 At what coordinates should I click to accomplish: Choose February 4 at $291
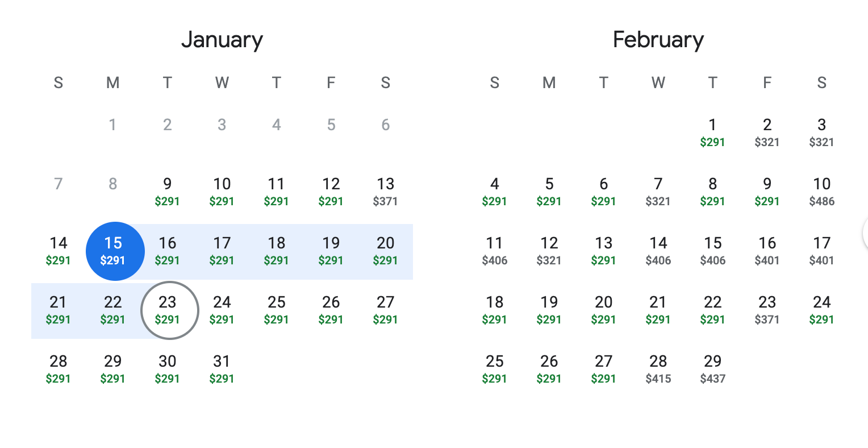point(494,192)
